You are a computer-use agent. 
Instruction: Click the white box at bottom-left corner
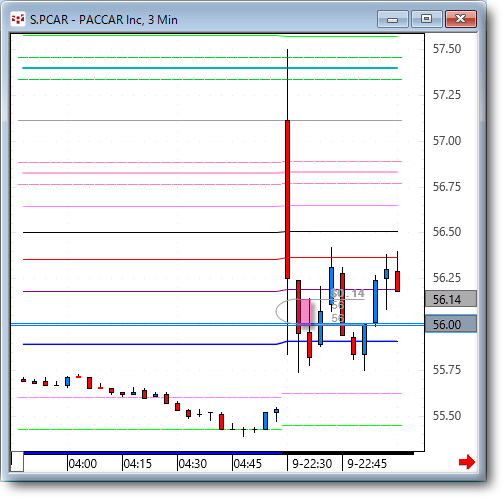coord(17,461)
